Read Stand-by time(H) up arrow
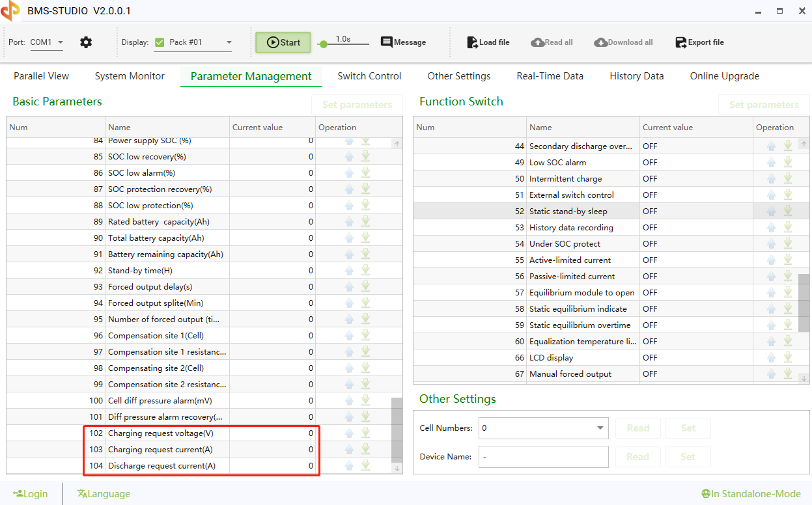Image resolution: width=812 pixels, height=505 pixels. click(349, 271)
